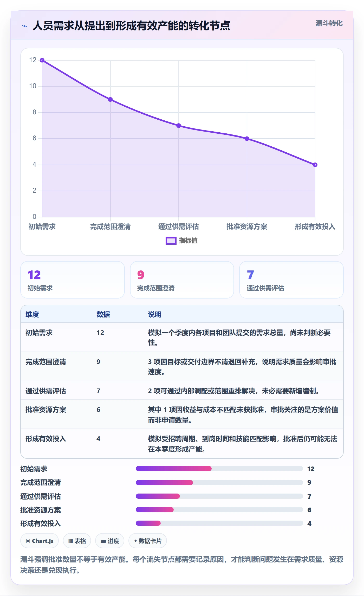Click the 维度 column header

click(x=32, y=315)
